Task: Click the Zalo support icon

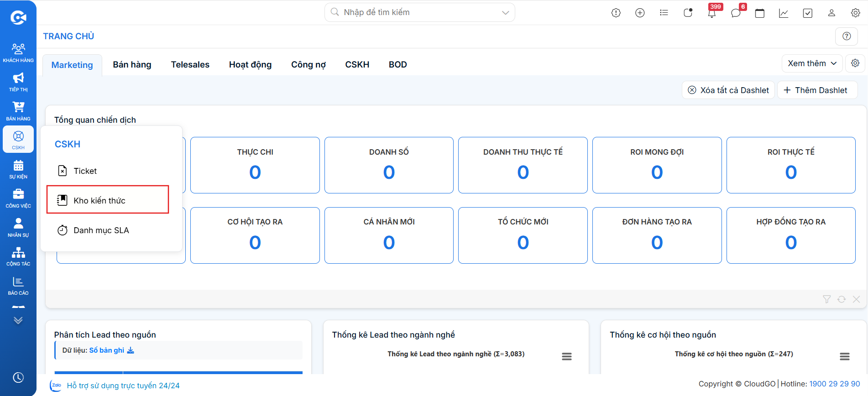Action: [x=56, y=386]
